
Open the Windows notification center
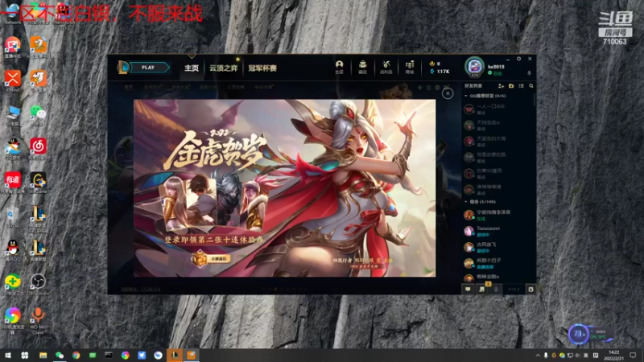[633, 356]
